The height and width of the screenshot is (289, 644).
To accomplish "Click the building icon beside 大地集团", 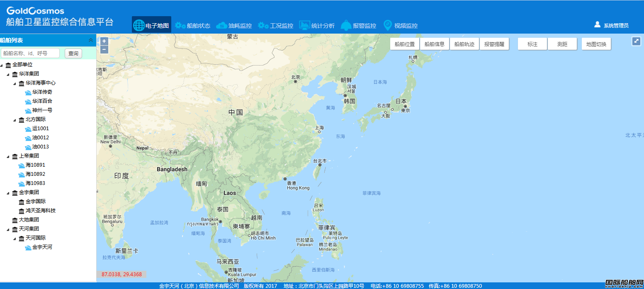I will 15,220.
